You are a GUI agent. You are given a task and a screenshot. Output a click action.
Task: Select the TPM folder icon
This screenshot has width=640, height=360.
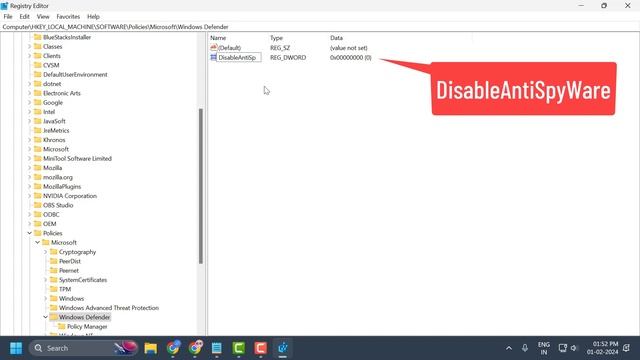pyautogui.click(x=53, y=289)
